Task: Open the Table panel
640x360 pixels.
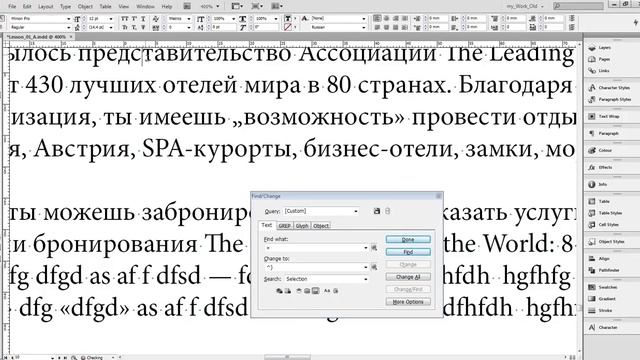Action: click(599, 201)
